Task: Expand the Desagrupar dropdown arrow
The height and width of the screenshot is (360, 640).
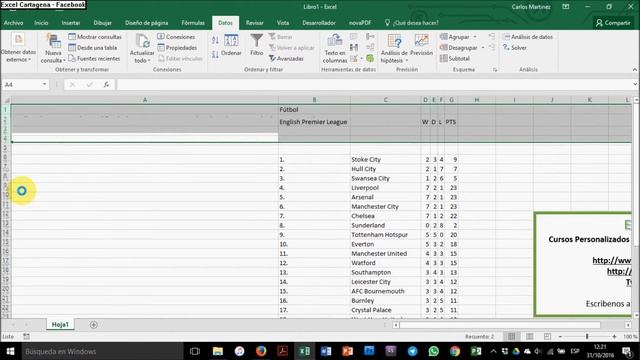Action: 483,48
